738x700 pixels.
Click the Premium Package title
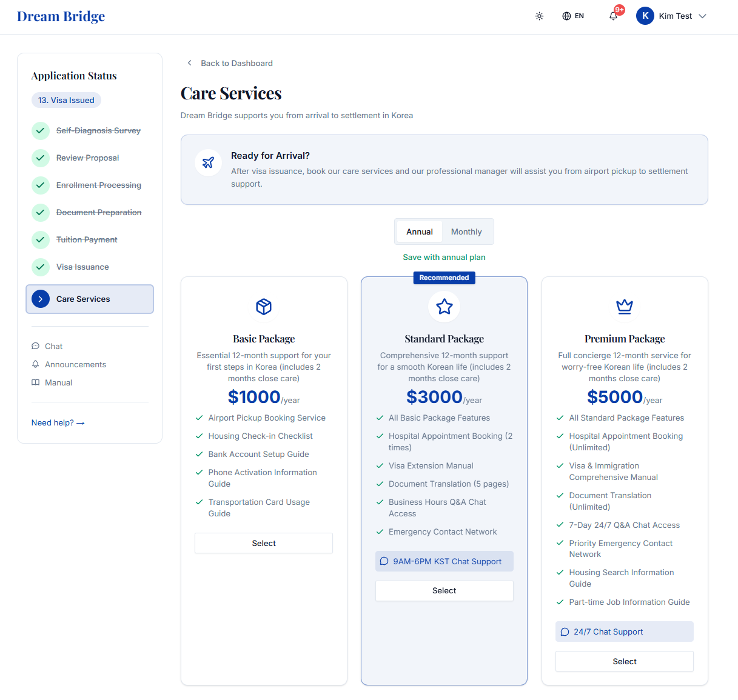pyautogui.click(x=625, y=339)
